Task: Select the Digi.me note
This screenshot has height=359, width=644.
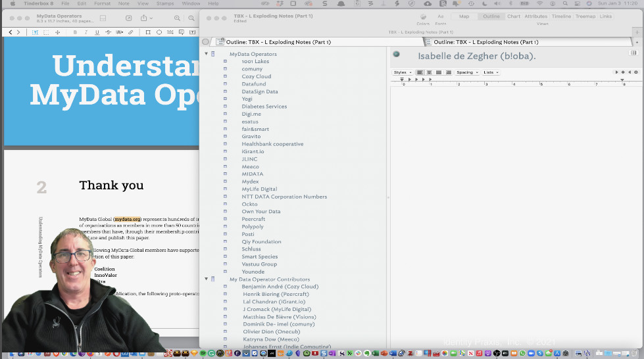Action: [251, 114]
